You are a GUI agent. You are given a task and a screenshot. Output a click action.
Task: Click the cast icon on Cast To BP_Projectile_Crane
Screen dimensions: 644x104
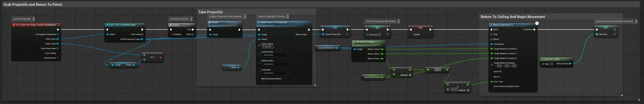pyautogui.click(x=107, y=25)
